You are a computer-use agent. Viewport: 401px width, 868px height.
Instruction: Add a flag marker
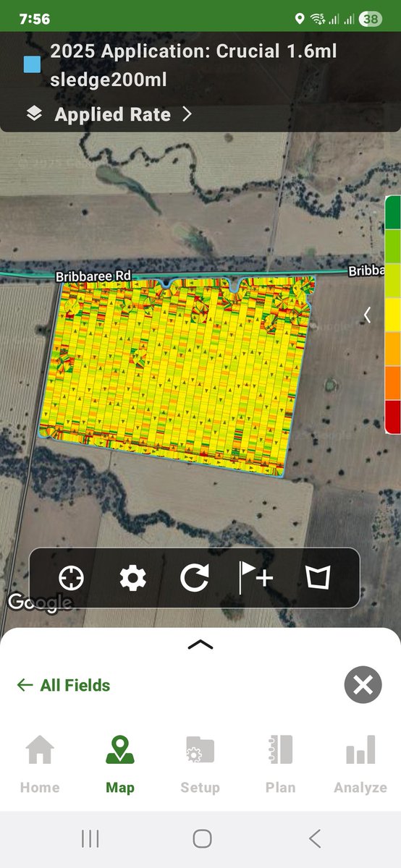pyautogui.click(x=256, y=578)
